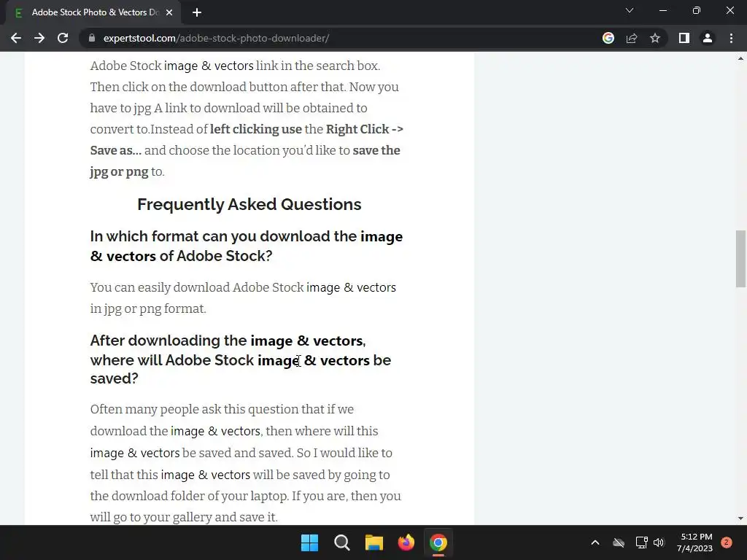Click the bold 'left clicking use' text

coord(256,129)
